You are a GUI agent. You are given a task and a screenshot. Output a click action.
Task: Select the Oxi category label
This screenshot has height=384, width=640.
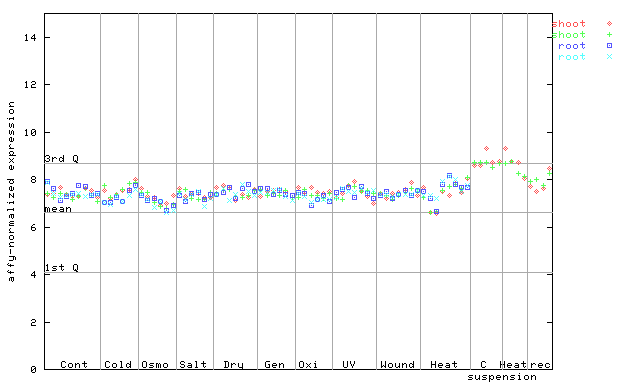point(308,364)
